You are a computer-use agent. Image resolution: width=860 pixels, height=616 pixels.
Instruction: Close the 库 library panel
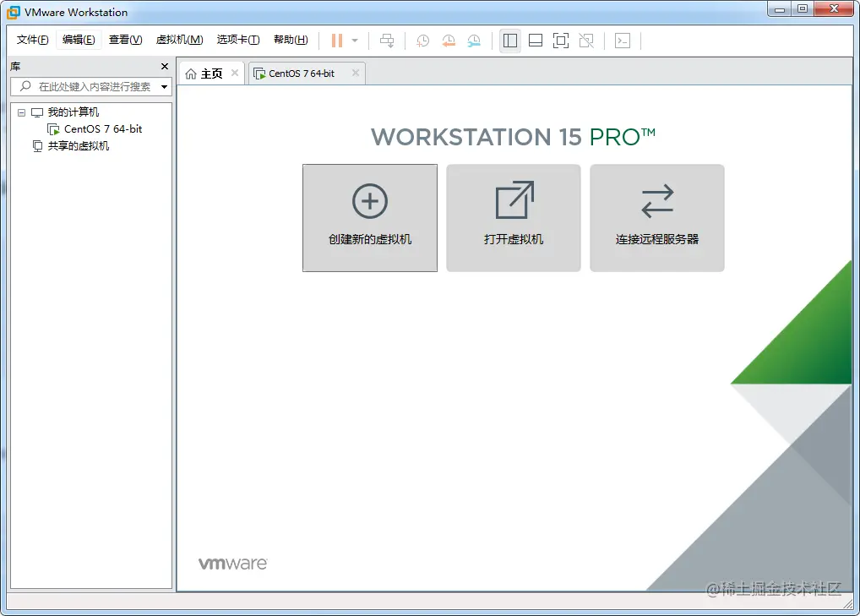tap(165, 67)
